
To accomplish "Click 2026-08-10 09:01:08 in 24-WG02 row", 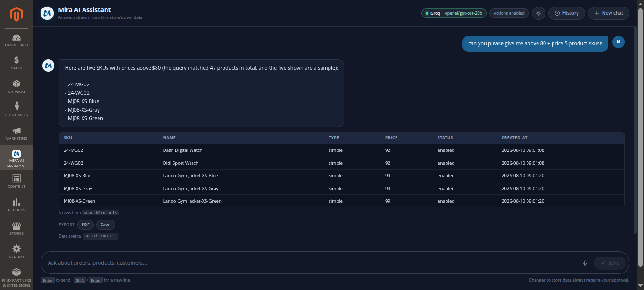I will coord(523,163).
